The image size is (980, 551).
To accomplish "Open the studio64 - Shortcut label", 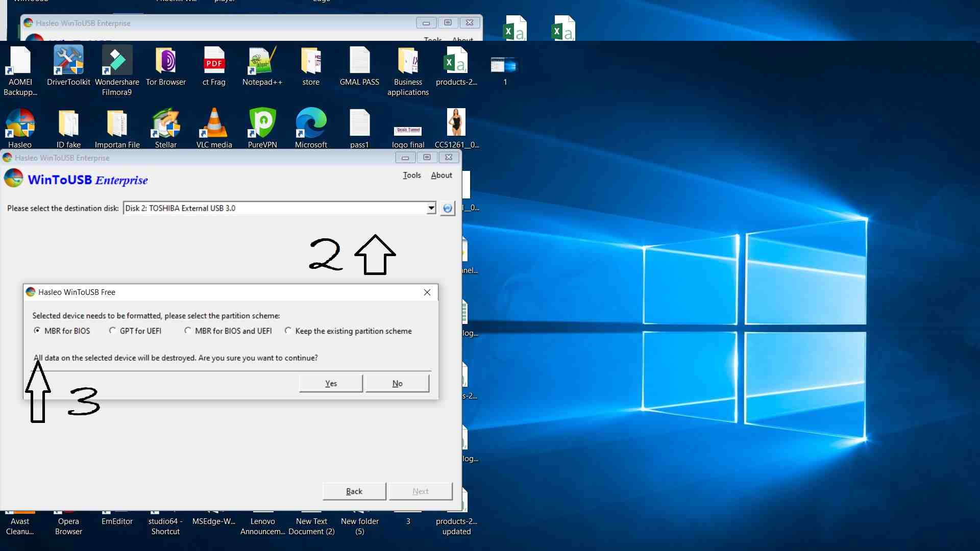I will click(x=165, y=526).
